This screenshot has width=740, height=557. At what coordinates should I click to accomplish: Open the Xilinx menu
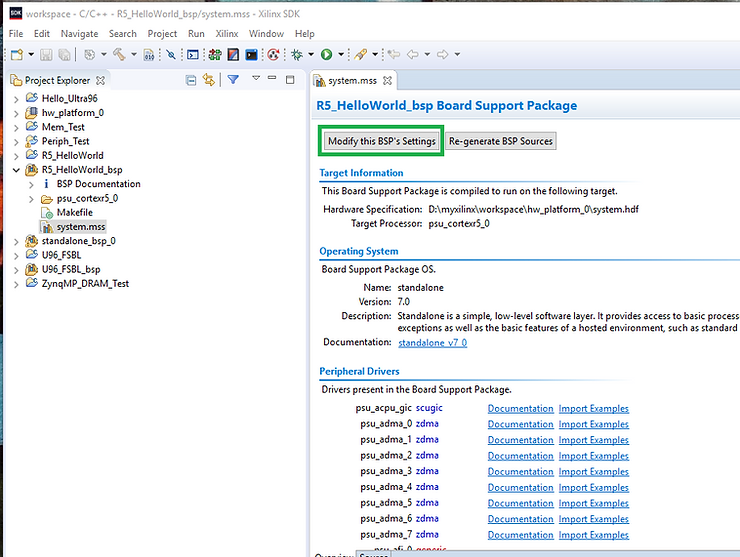226,34
